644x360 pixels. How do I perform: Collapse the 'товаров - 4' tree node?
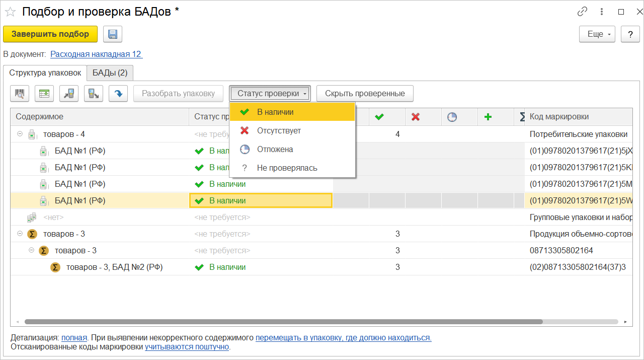coord(20,134)
